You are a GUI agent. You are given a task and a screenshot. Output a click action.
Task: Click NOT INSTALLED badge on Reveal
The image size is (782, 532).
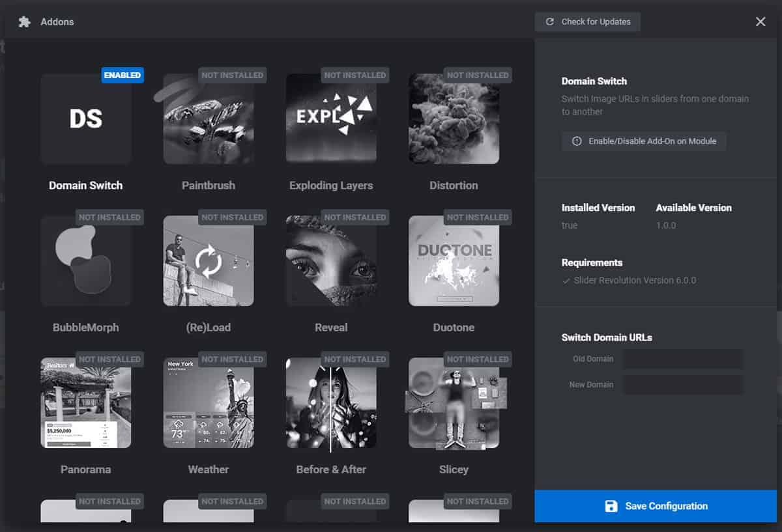pyautogui.click(x=355, y=217)
